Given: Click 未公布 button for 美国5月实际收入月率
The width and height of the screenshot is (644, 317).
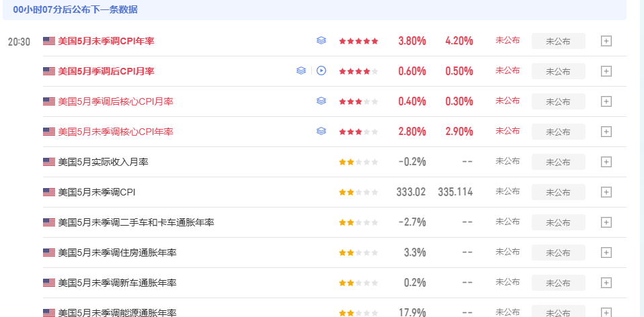Looking at the screenshot, I should tap(558, 162).
